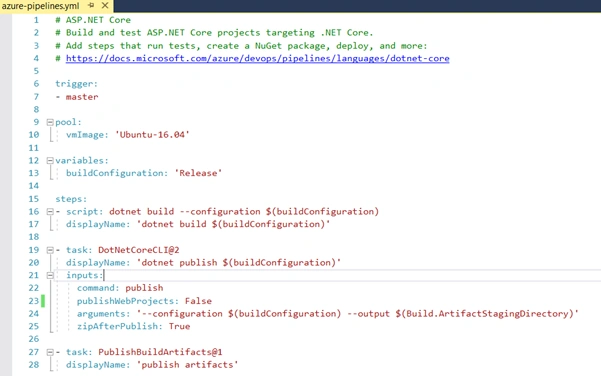
Task: Open the docs.microsoft.com dotnet-core link
Action: 258,58
